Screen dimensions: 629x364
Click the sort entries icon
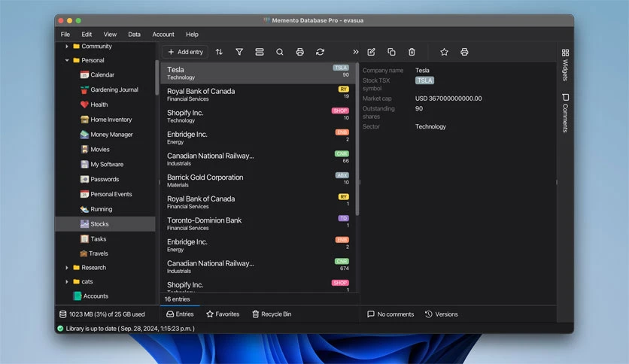pyautogui.click(x=219, y=52)
